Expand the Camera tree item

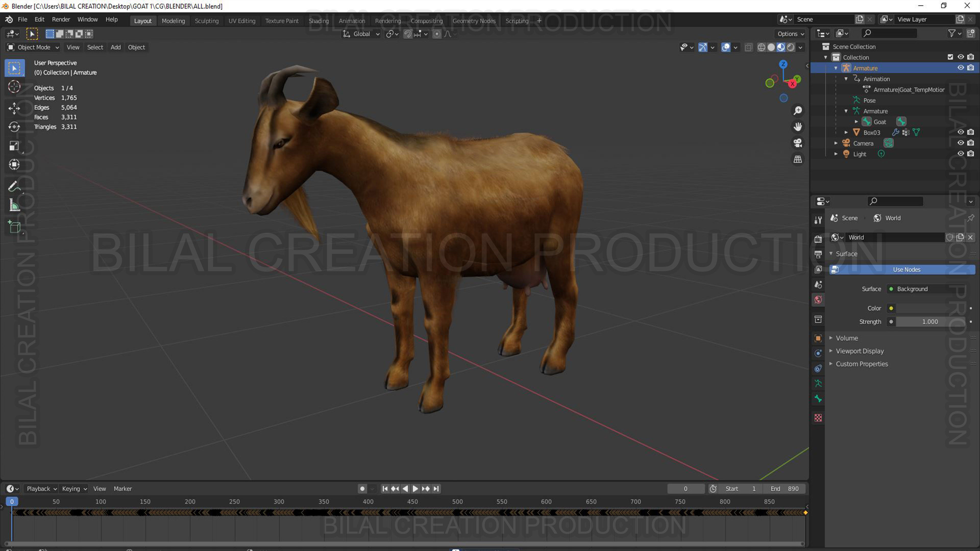point(836,143)
